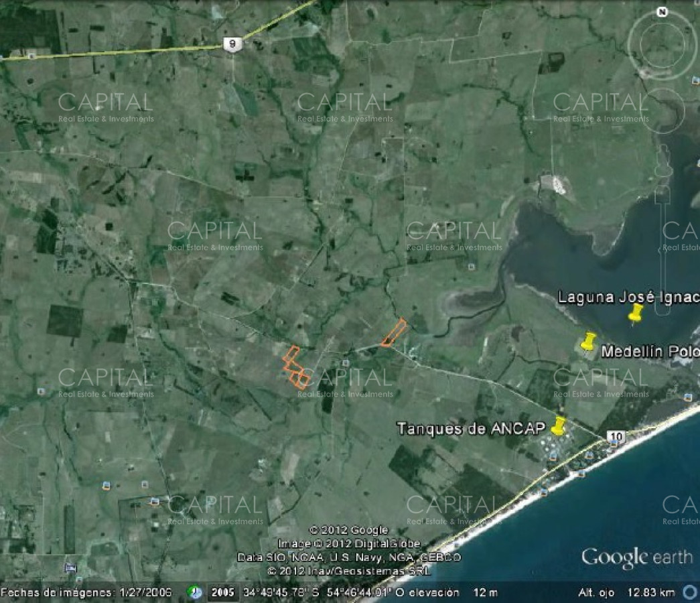Click the Look joystick ring under the compass
The height and width of the screenshot is (603, 700).
[662, 44]
